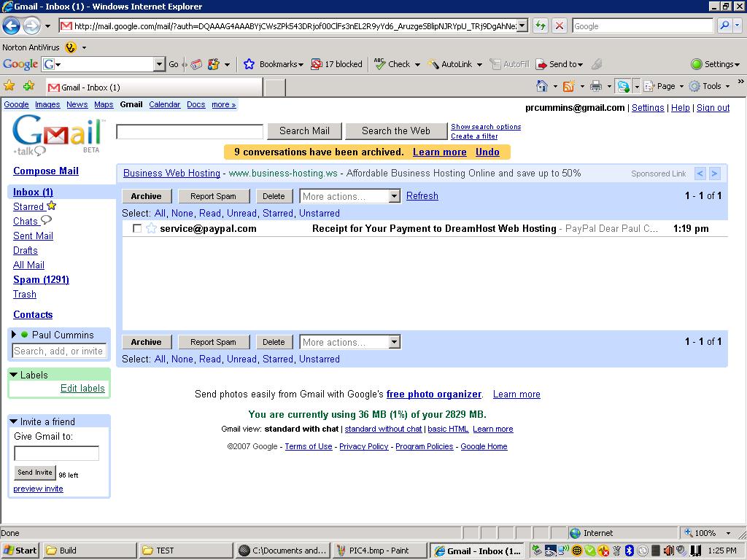Open the Spam (1291) folder
This screenshot has height=560, width=747.
pos(41,279)
